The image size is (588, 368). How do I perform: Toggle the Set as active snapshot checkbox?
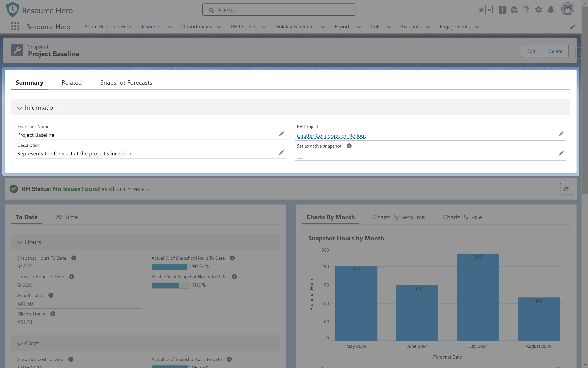pos(300,155)
